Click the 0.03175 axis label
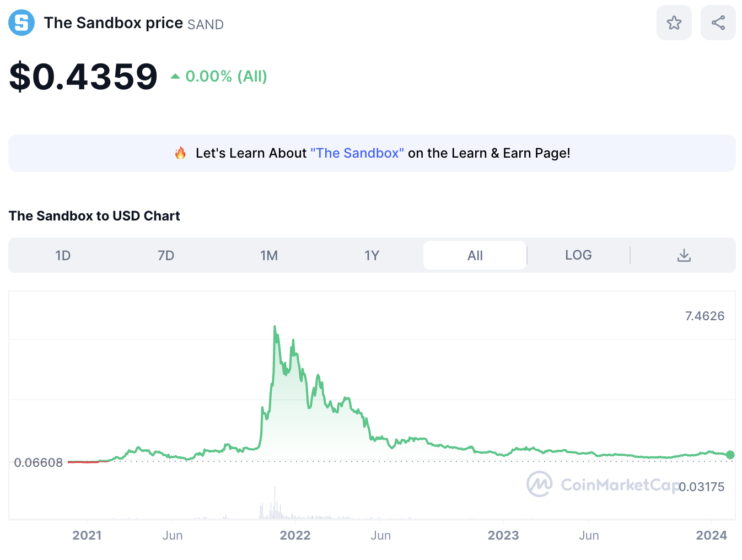This screenshot has width=742, height=560. 702,487
